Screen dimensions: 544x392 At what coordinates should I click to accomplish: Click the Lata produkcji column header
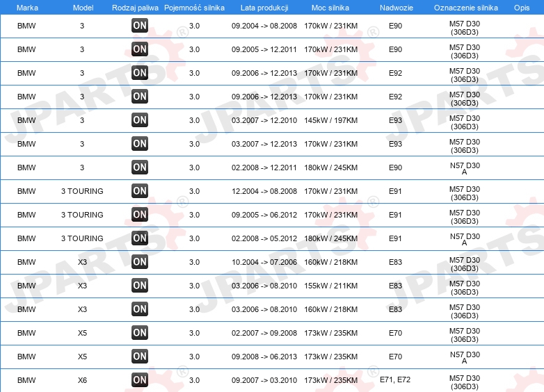pyautogui.click(x=264, y=8)
